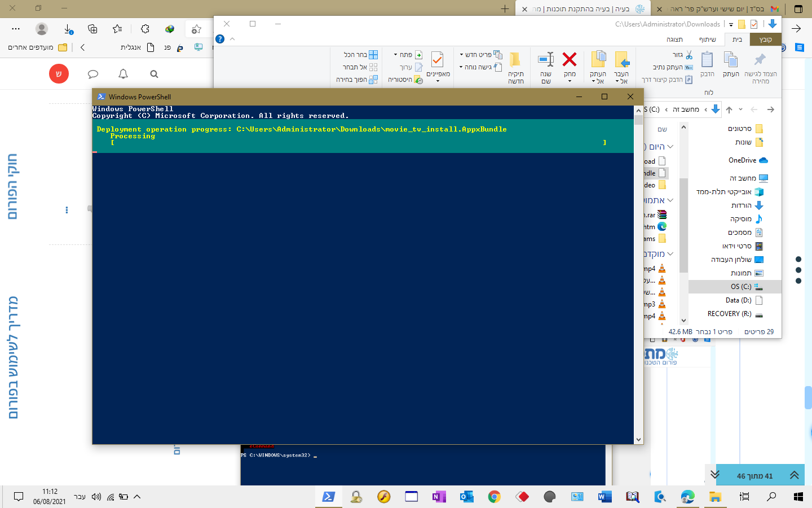812x508 pixels.
Task: Click the Cut (גזור) scissors button
Action: 682,55
